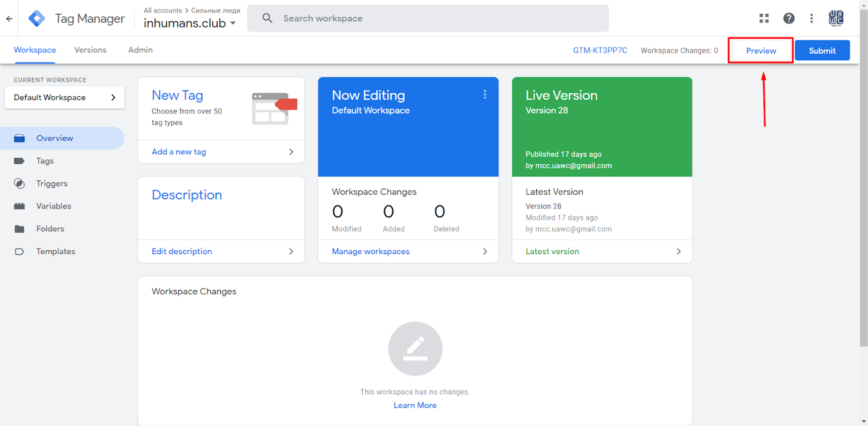
Task: Click the Tag Manager logo icon
Action: tap(37, 18)
